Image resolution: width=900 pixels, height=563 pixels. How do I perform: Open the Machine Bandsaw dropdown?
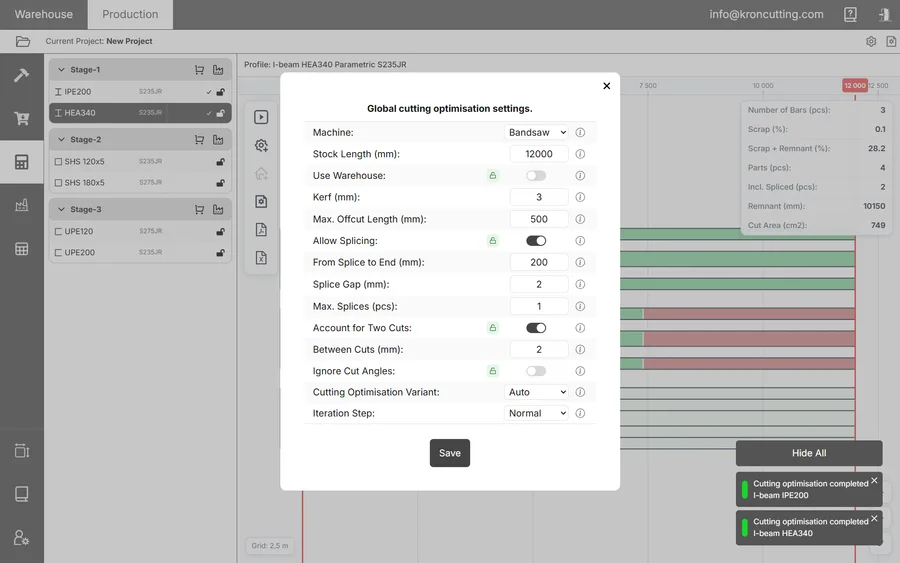(x=536, y=133)
